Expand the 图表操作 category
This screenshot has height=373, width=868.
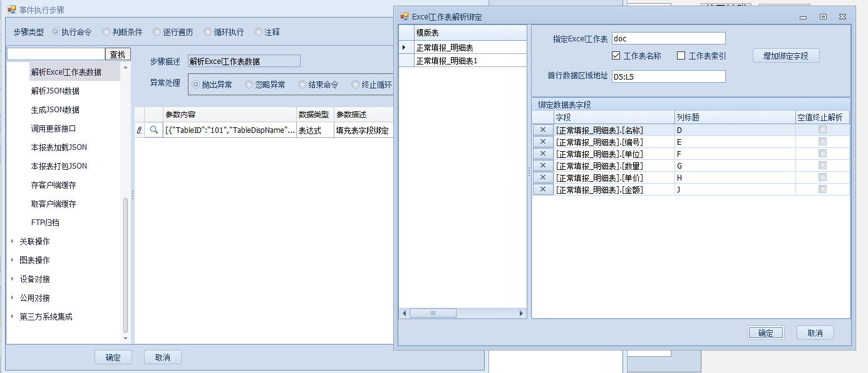coord(13,260)
